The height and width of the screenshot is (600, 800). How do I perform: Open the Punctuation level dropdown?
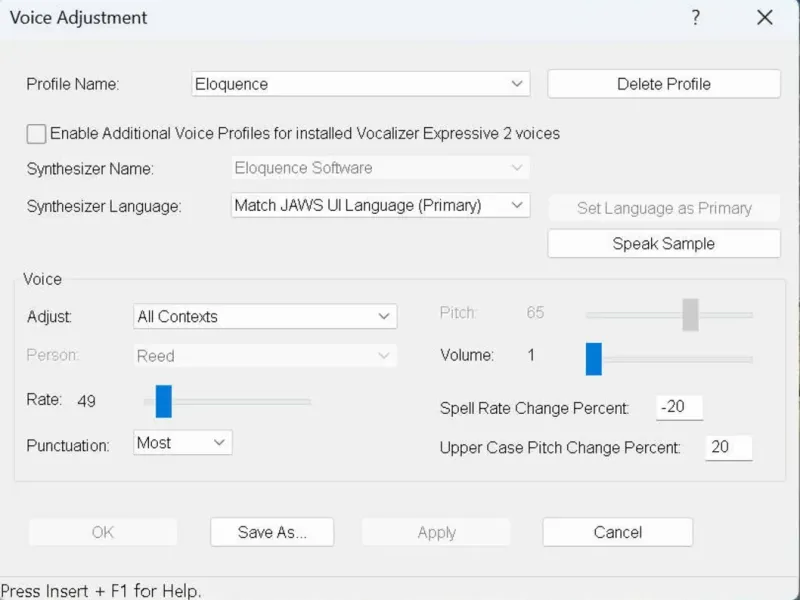(x=183, y=443)
